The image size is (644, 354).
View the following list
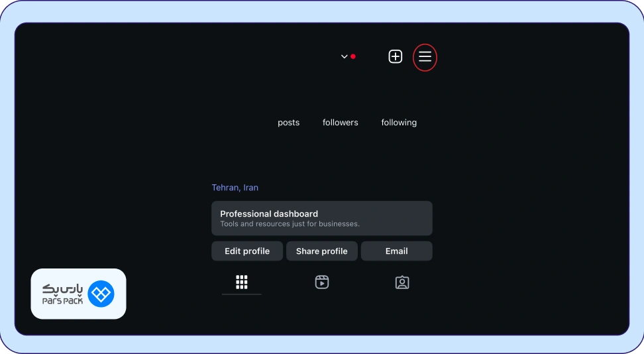tap(399, 123)
